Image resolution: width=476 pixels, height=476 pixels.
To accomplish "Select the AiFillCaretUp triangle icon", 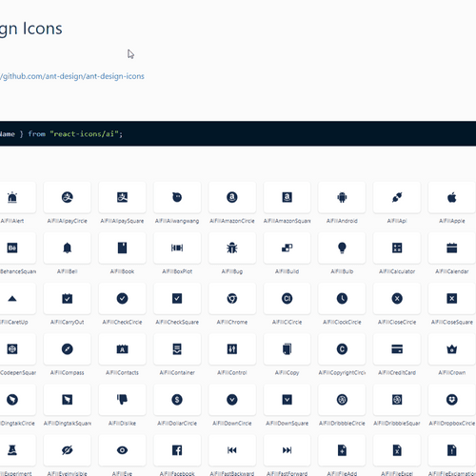I will point(12,299).
